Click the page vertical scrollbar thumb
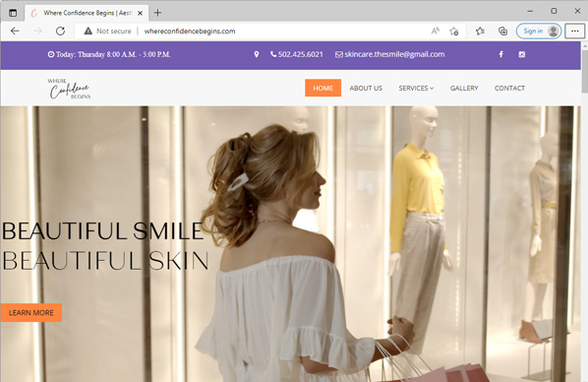This screenshot has height=382, width=588. coord(585,71)
